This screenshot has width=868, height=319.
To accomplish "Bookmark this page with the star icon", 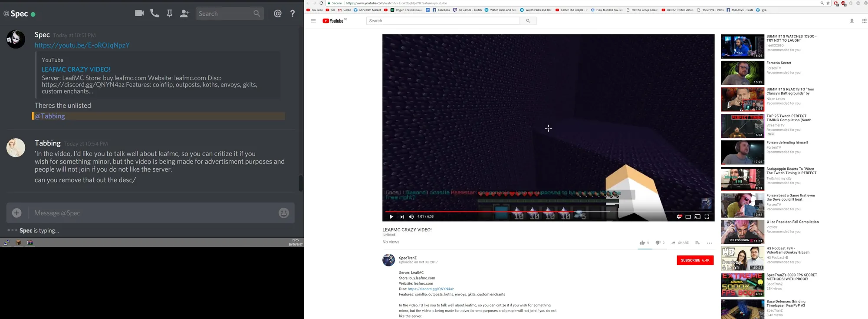I will tap(828, 3).
